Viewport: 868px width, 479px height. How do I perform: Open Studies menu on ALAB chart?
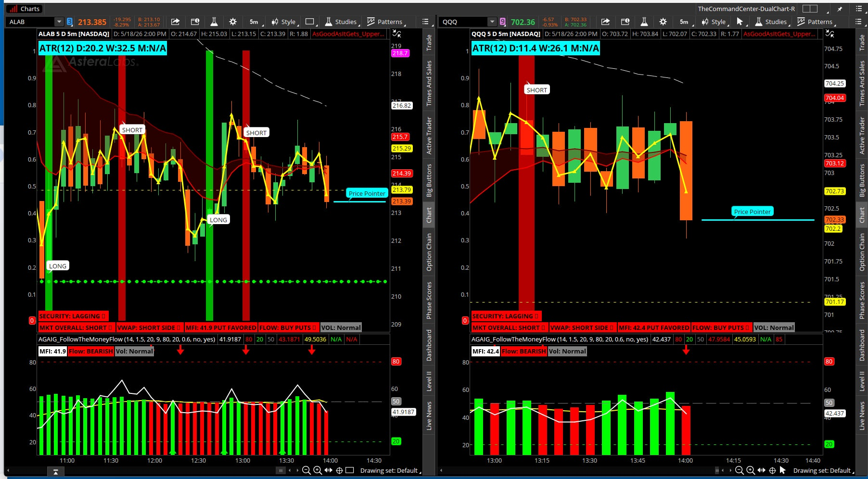pos(341,22)
